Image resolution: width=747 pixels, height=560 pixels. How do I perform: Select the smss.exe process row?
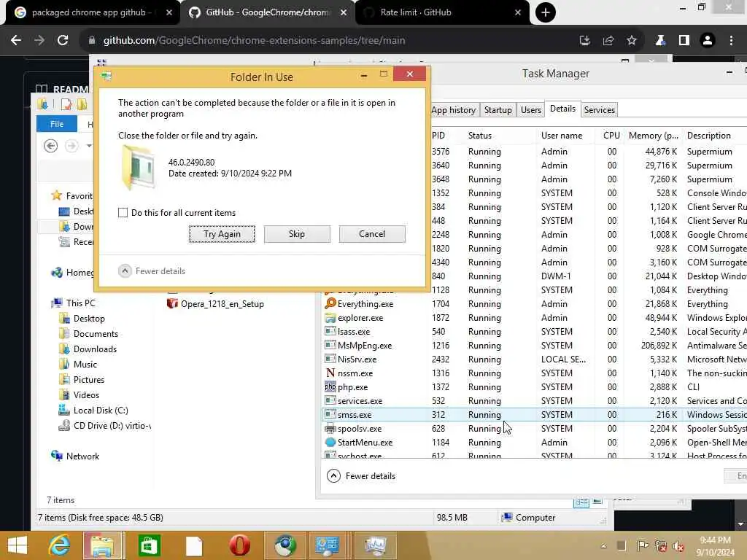tap(533, 415)
